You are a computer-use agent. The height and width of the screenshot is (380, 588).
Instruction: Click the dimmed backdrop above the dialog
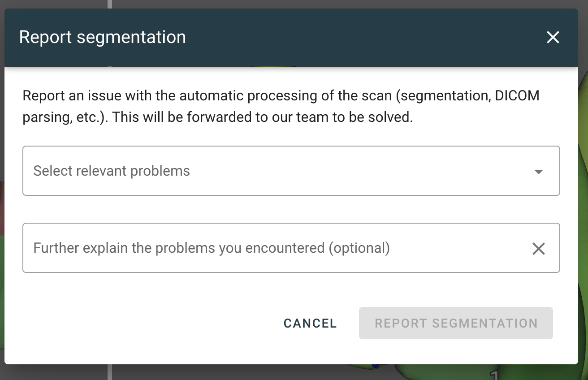point(314,4)
